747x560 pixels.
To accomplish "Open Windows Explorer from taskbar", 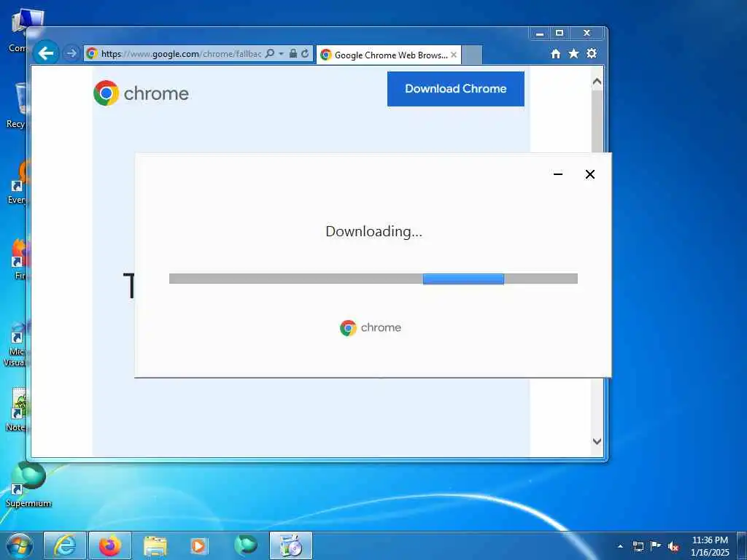I will pyautogui.click(x=155, y=546).
